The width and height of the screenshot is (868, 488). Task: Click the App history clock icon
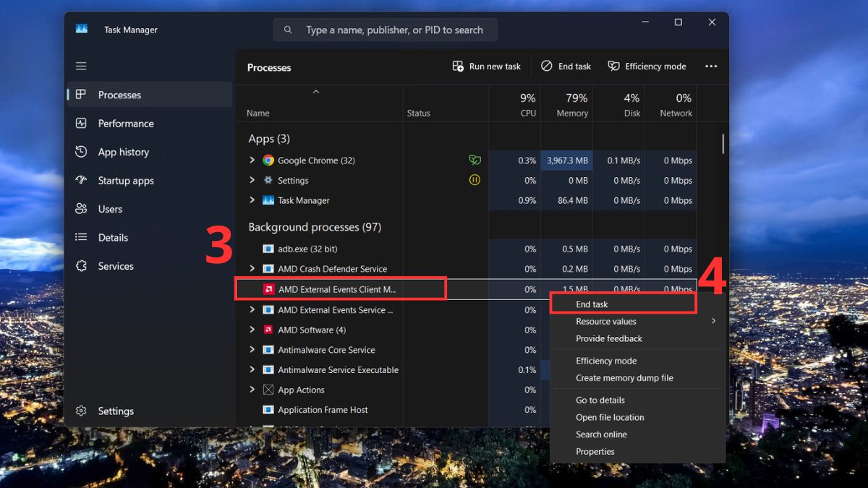tap(81, 152)
